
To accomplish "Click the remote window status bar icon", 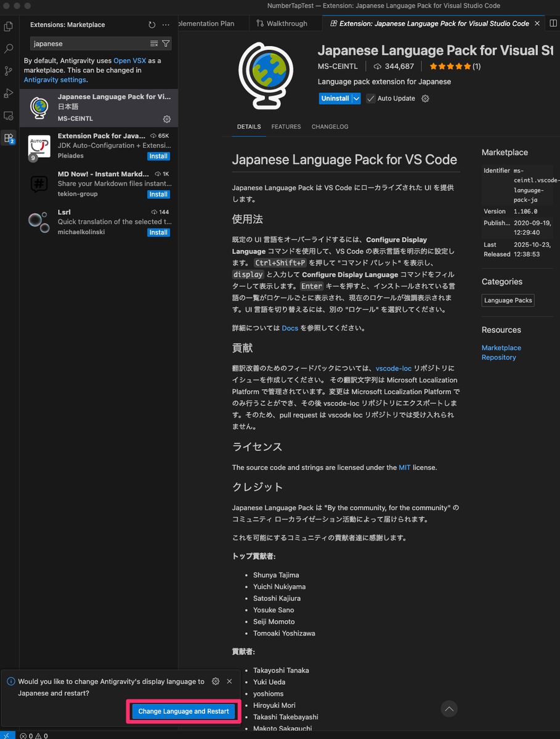I will point(7,735).
